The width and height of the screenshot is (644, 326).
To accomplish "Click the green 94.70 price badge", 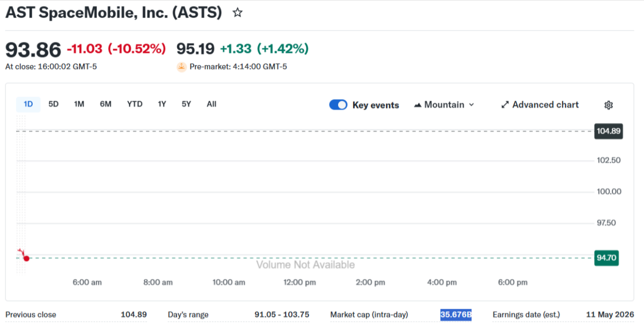I will (606, 258).
